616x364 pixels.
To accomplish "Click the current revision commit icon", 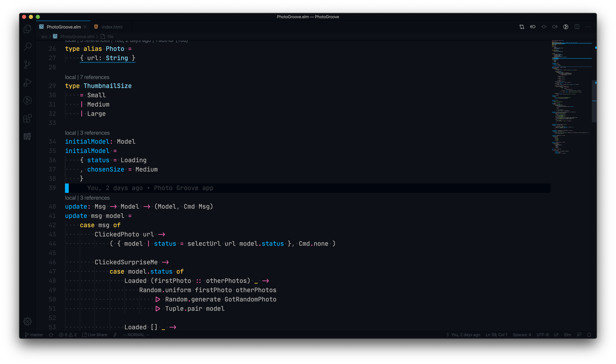I will tap(544, 27).
